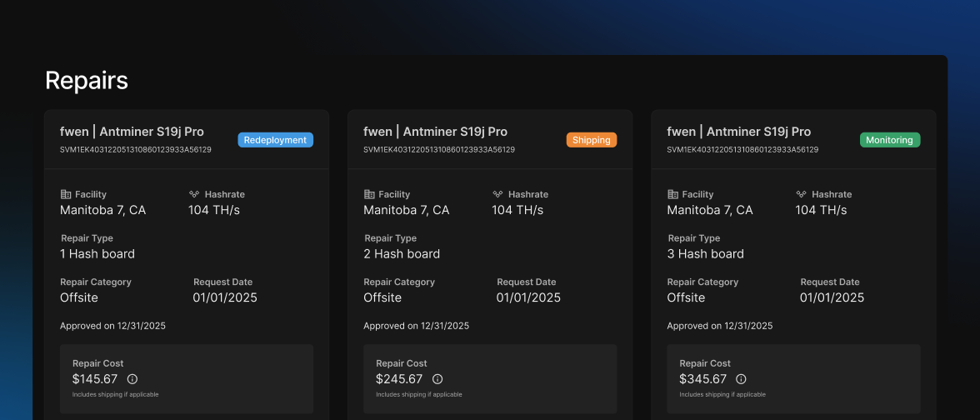The width and height of the screenshot is (980, 420).
Task: Click Facility building icon in Shipping card
Action: click(368, 194)
